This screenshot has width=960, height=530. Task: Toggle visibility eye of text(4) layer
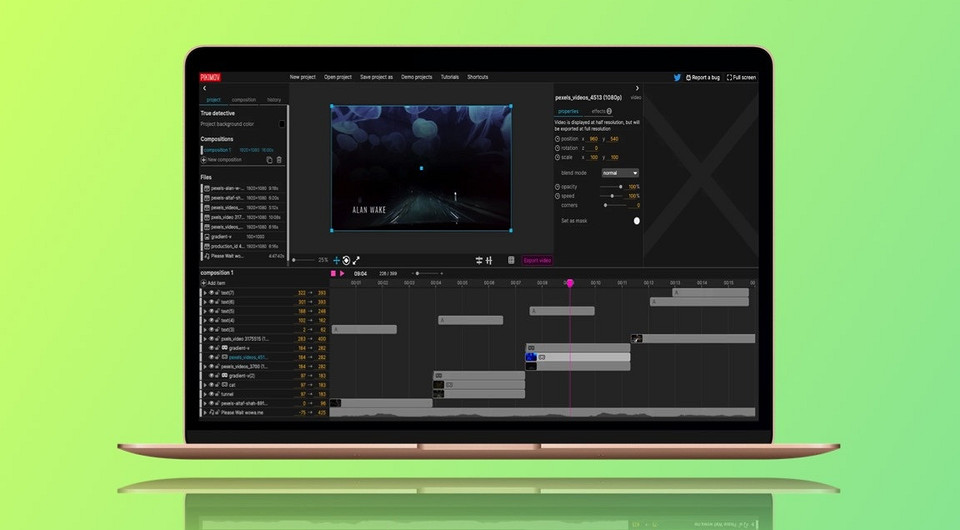coord(212,321)
